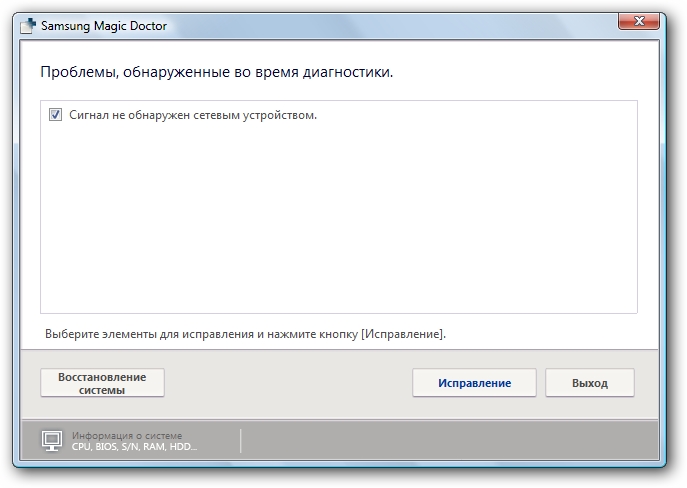Viewport: 687px width, 488px height.
Task: Open 'Информация о системе' details text
Action: tap(127, 435)
